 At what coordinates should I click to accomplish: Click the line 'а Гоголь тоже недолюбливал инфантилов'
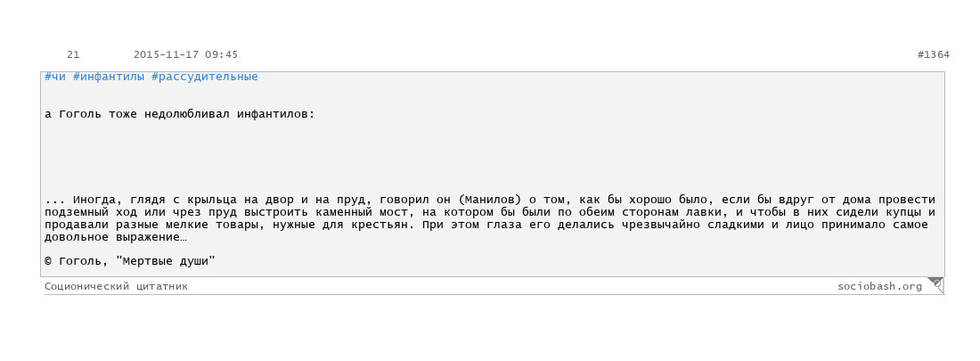coord(180,114)
